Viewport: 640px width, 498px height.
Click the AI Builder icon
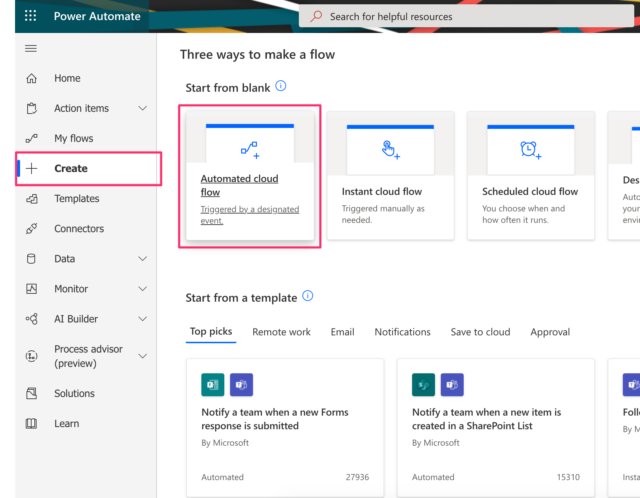[31, 319]
